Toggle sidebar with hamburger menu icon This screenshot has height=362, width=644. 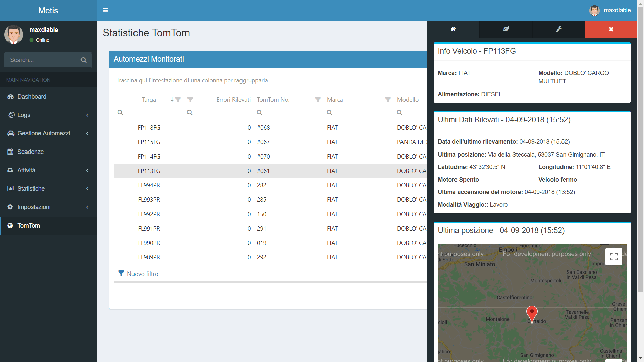105,10
